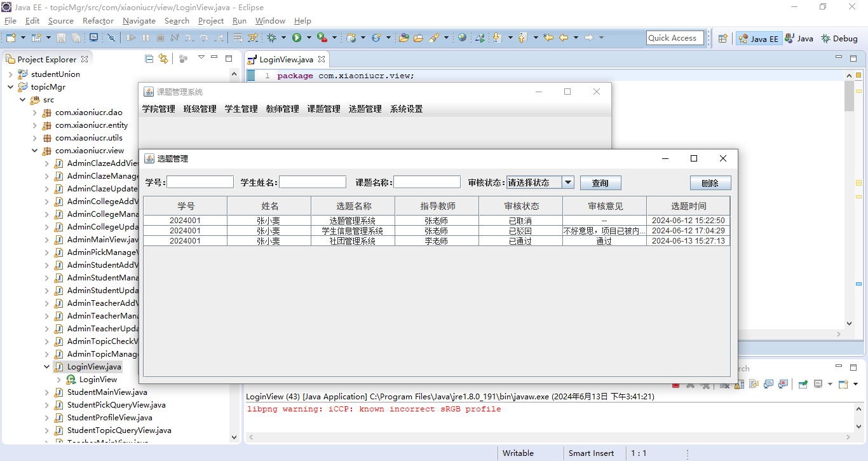Click the Back navigation arrow icon

click(564, 38)
